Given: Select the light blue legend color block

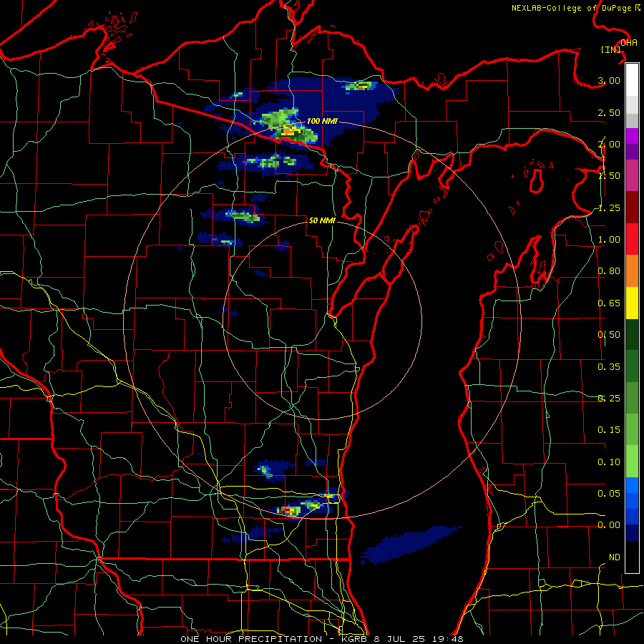Looking at the screenshot, I should click(632, 485).
